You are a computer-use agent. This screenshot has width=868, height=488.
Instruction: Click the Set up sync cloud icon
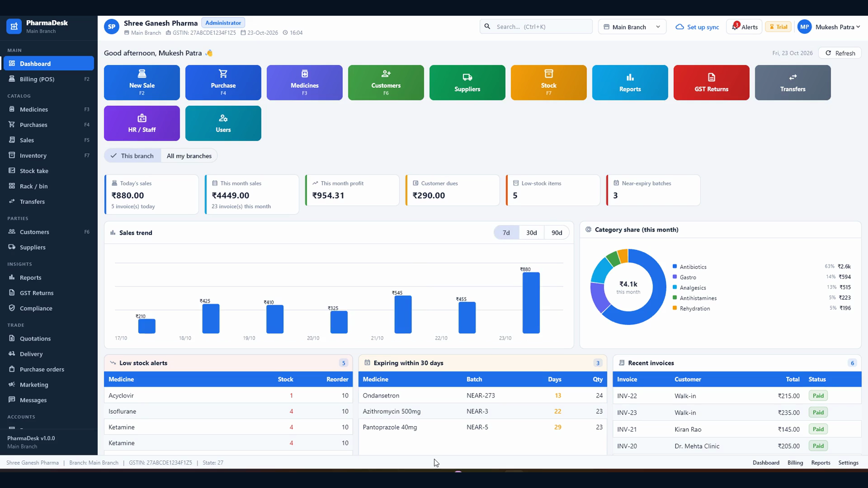click(x=679, y=27)
